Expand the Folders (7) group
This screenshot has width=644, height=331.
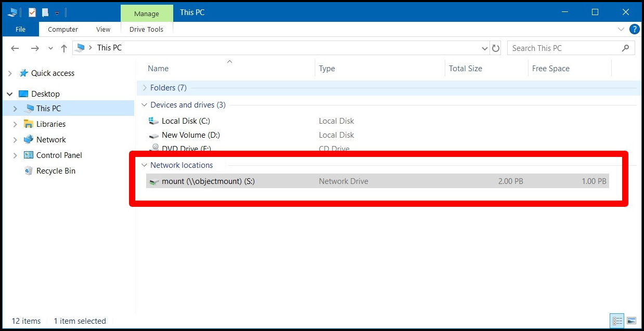145,88
